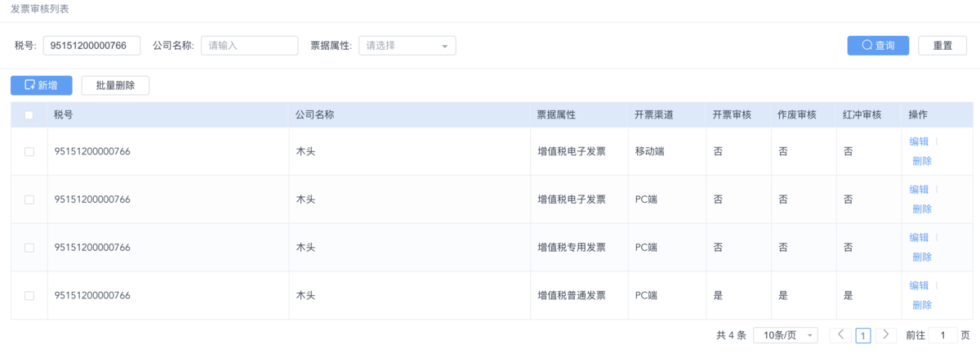The width and height of the screenshot is (980, 354).
Task: Check the 增值税普通发票 row checkbox
Action: [x=29, y=296]
